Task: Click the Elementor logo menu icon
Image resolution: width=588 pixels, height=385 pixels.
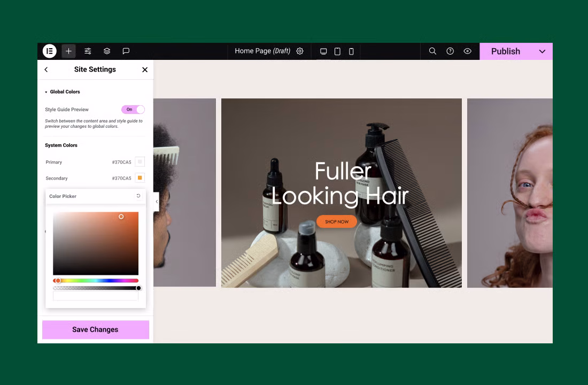Action: click(49, 51)
